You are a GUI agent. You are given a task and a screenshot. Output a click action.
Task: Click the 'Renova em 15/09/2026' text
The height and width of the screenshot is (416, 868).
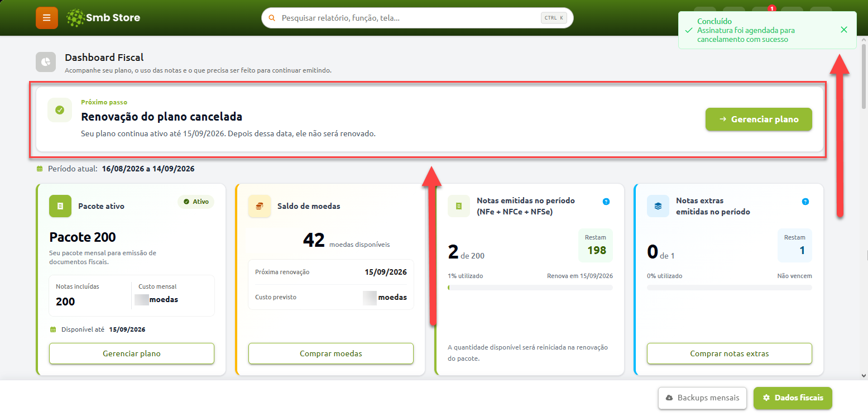click(x=580, y=276)
